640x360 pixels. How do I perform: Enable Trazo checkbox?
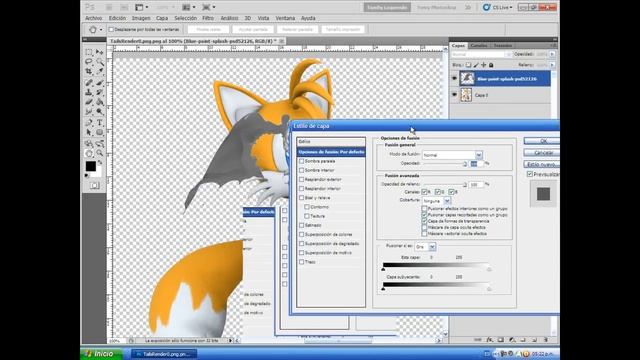coord(301,262)
